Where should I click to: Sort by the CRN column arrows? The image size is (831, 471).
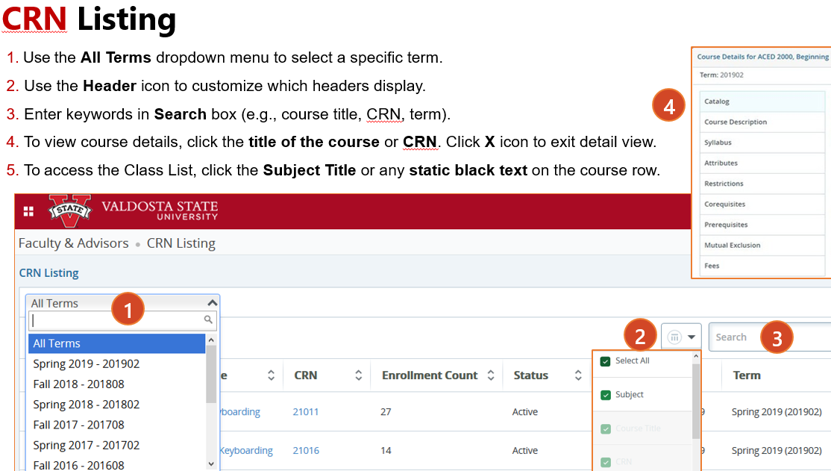tap(358, 375)
